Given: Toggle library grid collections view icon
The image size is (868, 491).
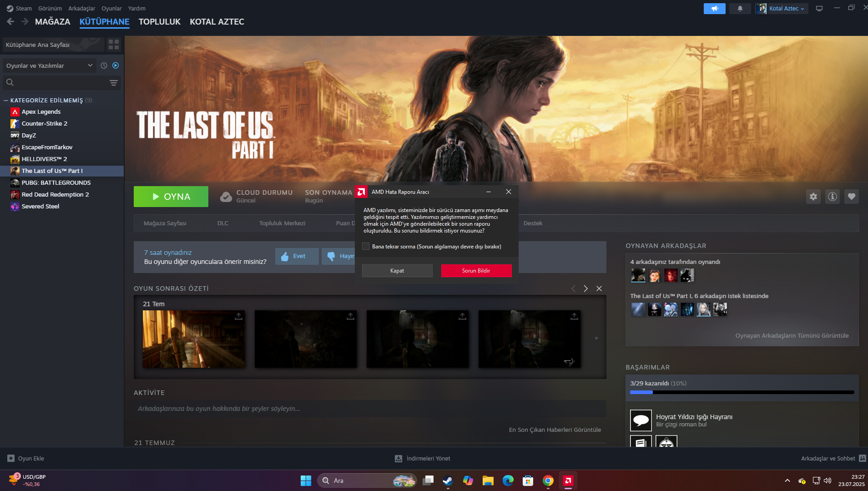Looking at the screenshot, I should [114, 45].
